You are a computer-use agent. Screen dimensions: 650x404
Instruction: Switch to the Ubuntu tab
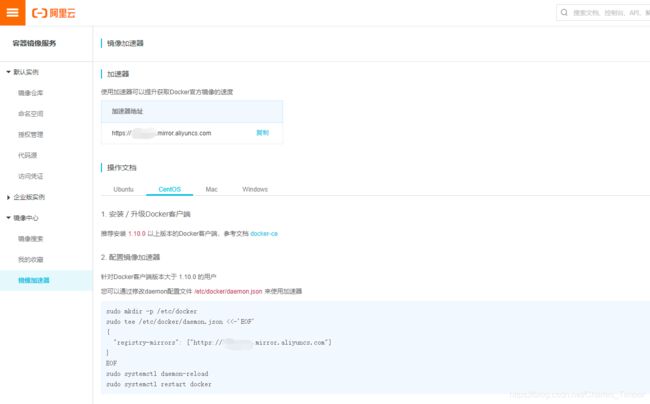[124, 189]
